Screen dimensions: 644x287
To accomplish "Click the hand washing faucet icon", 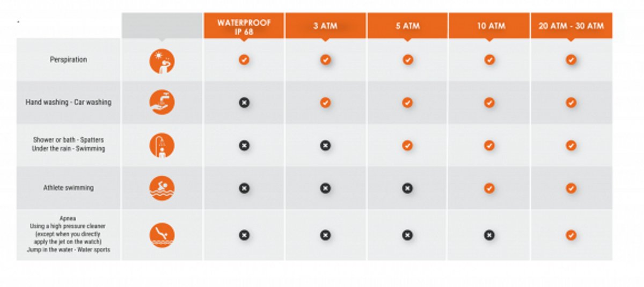I will coord(162,102).
